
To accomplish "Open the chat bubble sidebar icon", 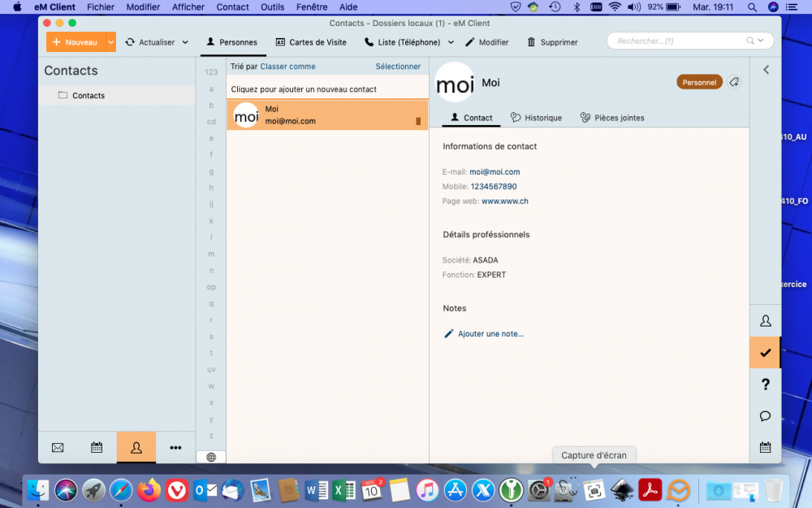I will tap(765, 416).
